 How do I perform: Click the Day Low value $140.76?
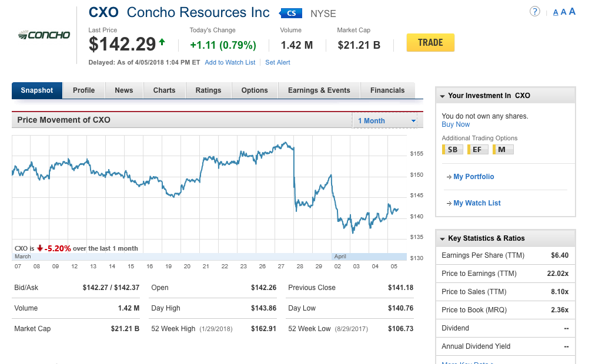click(400, 308)
